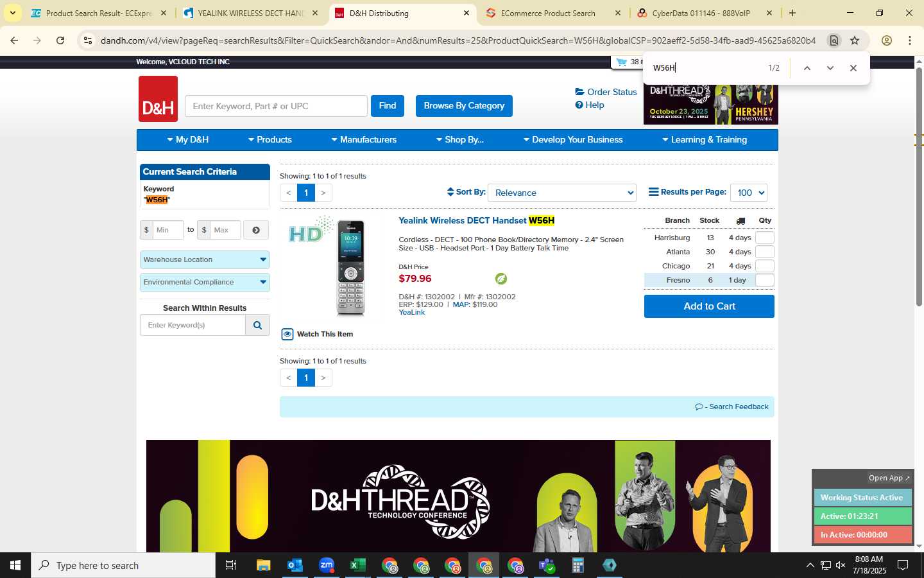Screen dimensions: 924x578
Task: Click the browser address bar URL
Action: click(458, 40)
